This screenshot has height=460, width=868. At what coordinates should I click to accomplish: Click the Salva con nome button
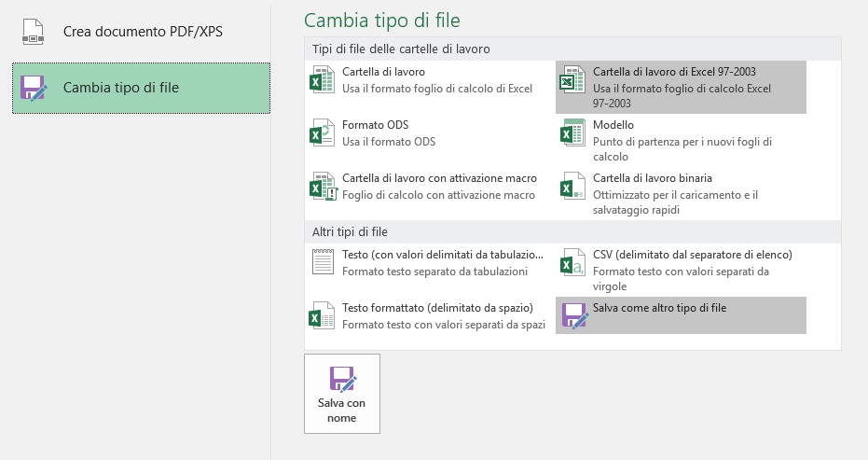click(x=342, y=394)
